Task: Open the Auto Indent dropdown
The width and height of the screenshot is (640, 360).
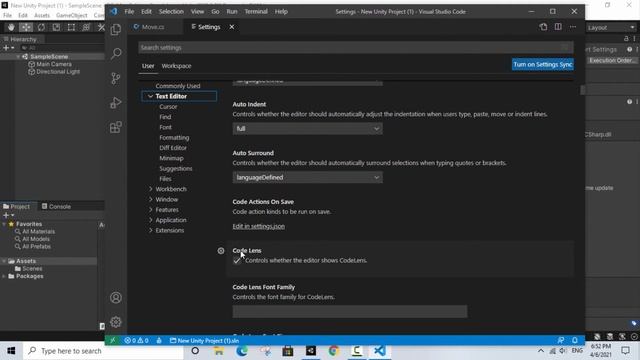Action: [307, 129]
